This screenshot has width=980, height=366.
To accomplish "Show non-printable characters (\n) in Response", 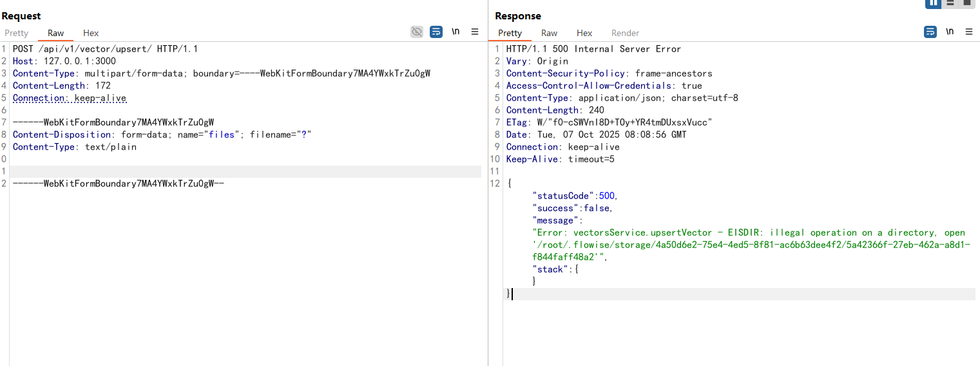I will (950, 32).
